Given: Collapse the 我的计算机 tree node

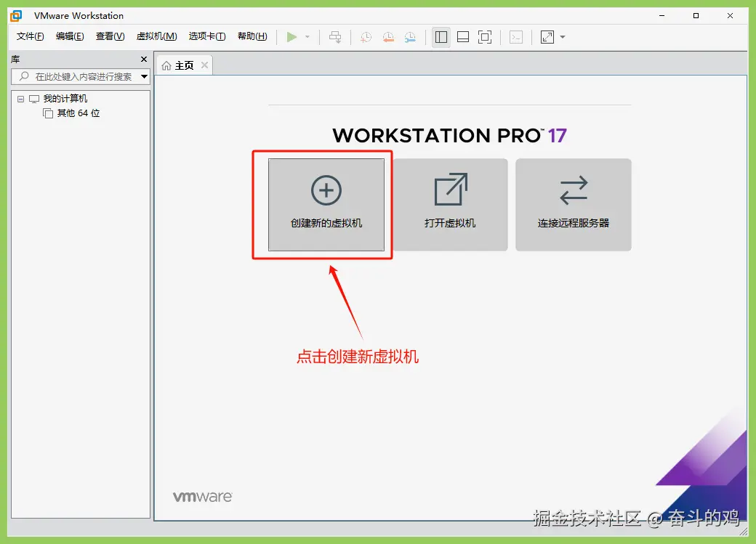Looking at the screenshot, I should [x=21, y=99].
